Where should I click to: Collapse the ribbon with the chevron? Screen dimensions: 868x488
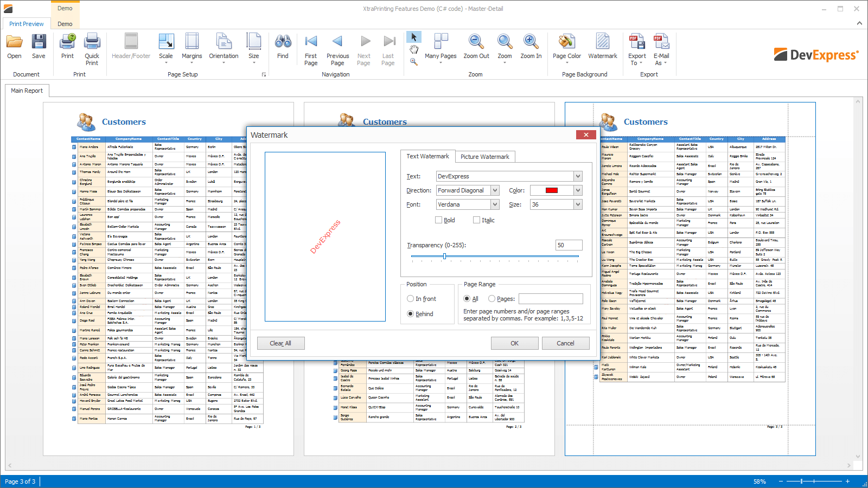tap(859, 23)
